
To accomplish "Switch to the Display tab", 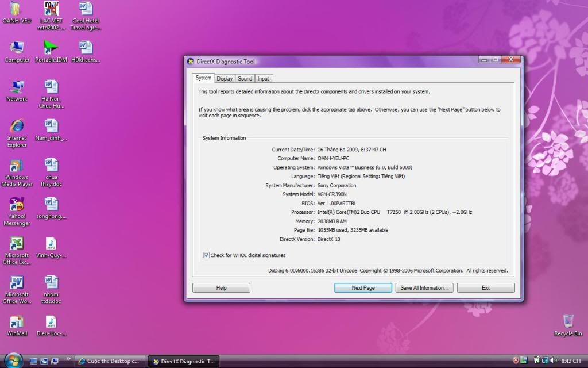I will tap(225, 79).
